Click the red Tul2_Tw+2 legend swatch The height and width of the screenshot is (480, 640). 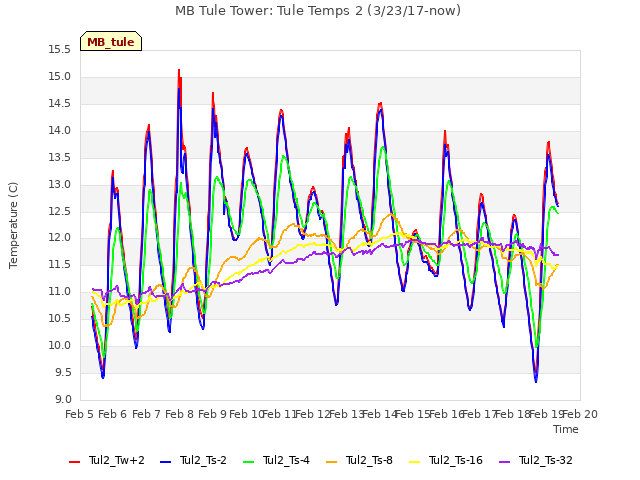coord(75,462)
